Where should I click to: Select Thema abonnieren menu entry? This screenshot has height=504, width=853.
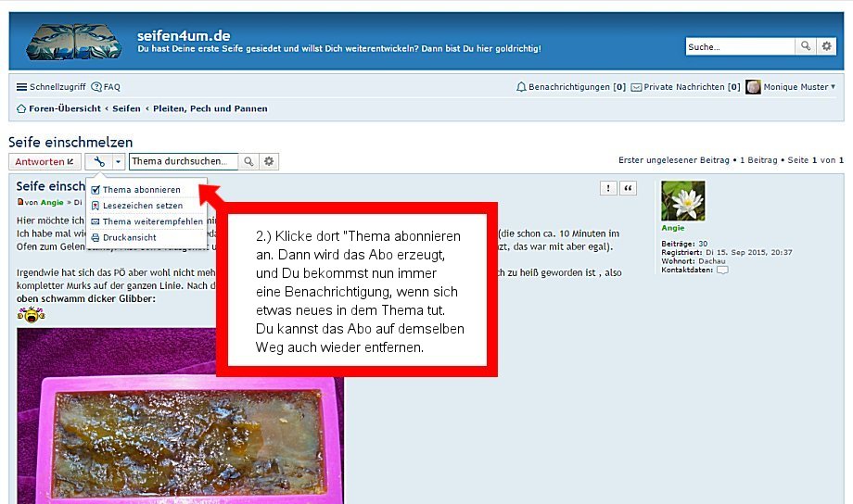pyautogui.click(x=142, y=190)
